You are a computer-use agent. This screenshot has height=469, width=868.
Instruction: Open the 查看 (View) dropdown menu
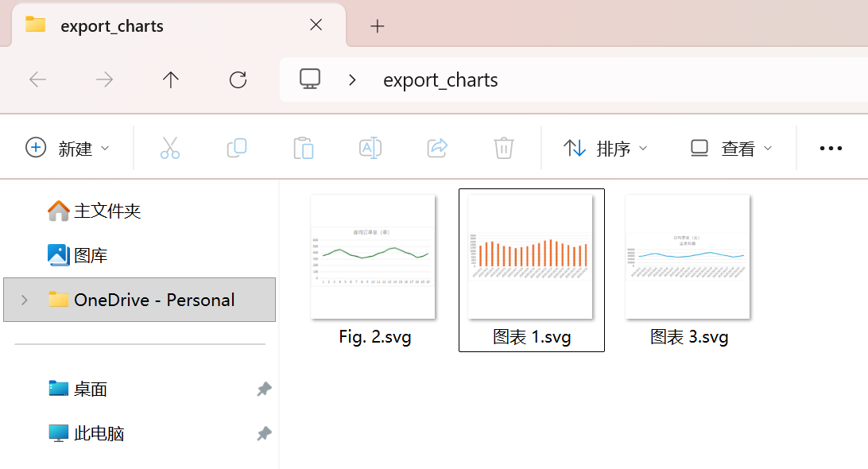731,148
